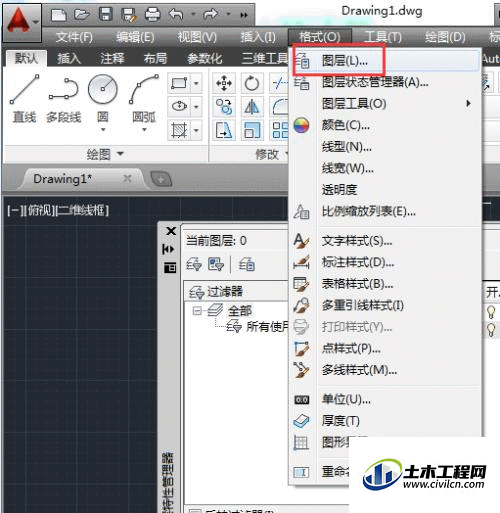The height and width of the screenshot is (513, 500).
Task: Select the Ellipse tool icon
Action: 179,106
